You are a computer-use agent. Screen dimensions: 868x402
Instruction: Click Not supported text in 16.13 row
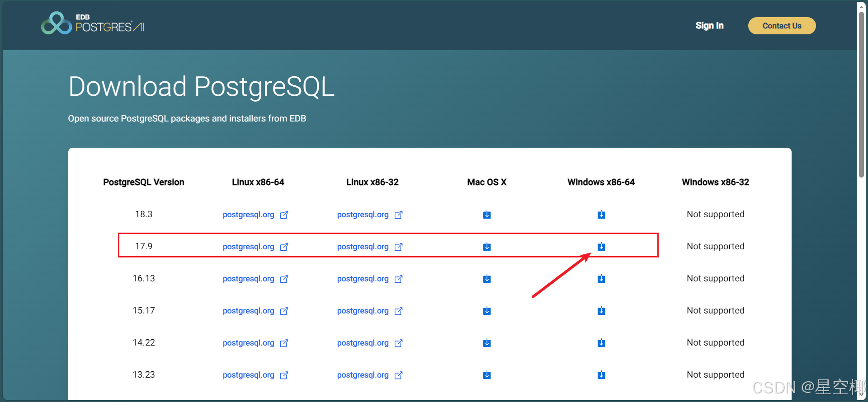point(716,278)
